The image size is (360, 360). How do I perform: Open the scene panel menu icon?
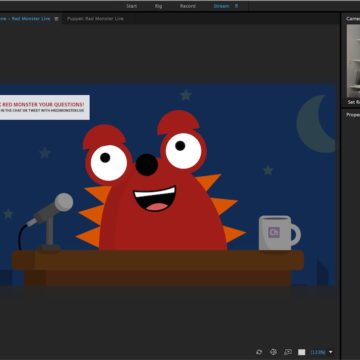[x=56, y=19]
